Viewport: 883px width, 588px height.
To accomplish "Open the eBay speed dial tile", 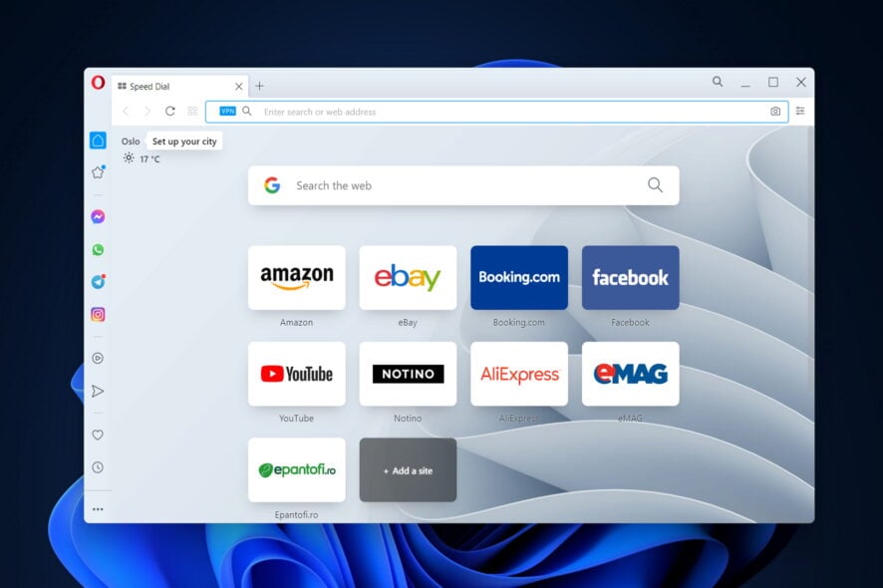I will pos(409,278).
